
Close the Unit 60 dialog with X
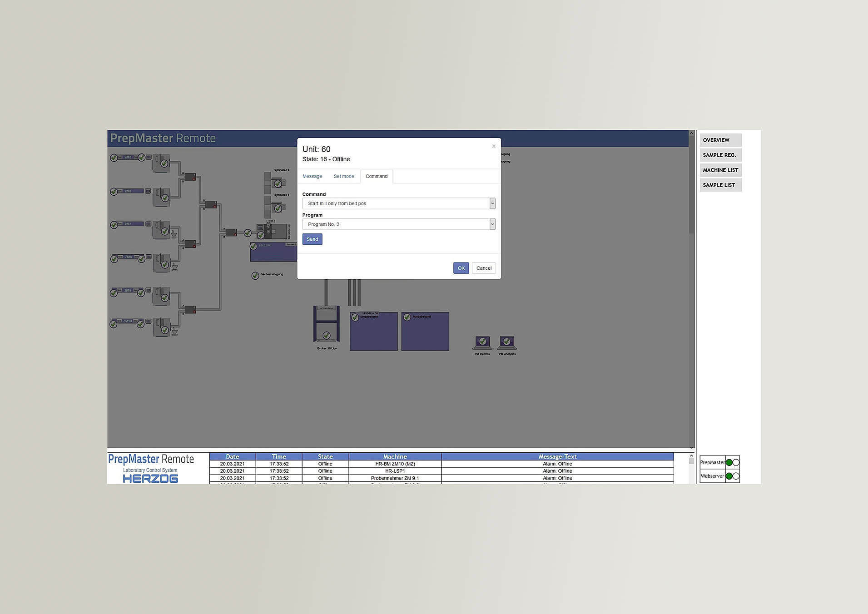tap(494, 146)
